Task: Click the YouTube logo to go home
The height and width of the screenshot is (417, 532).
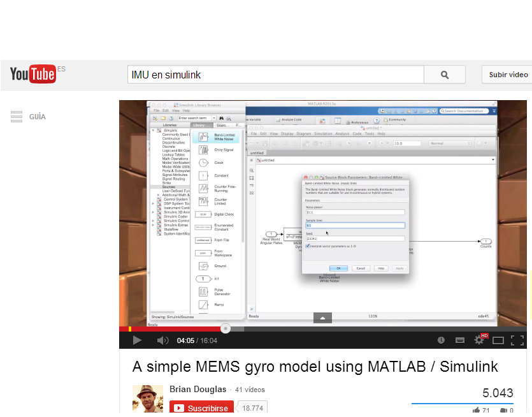Action: tap(32, 75)
